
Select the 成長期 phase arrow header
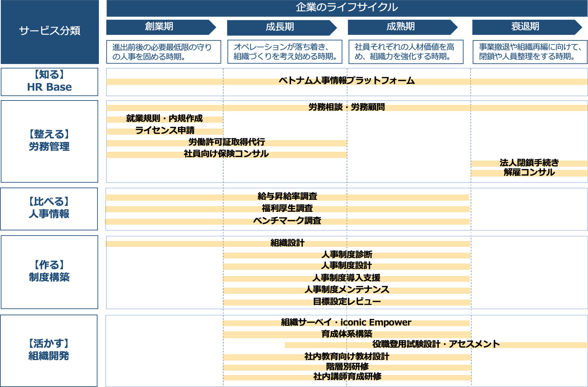point(280,27)
